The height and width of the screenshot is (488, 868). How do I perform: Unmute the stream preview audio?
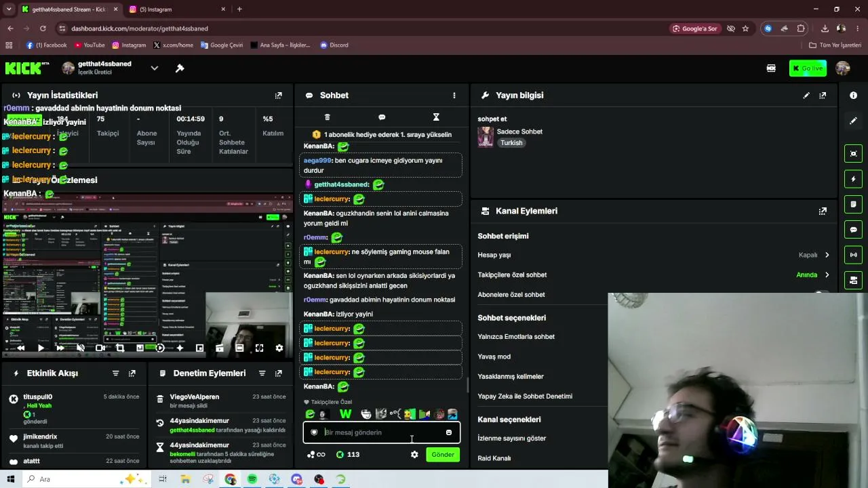tap(80, 348)
